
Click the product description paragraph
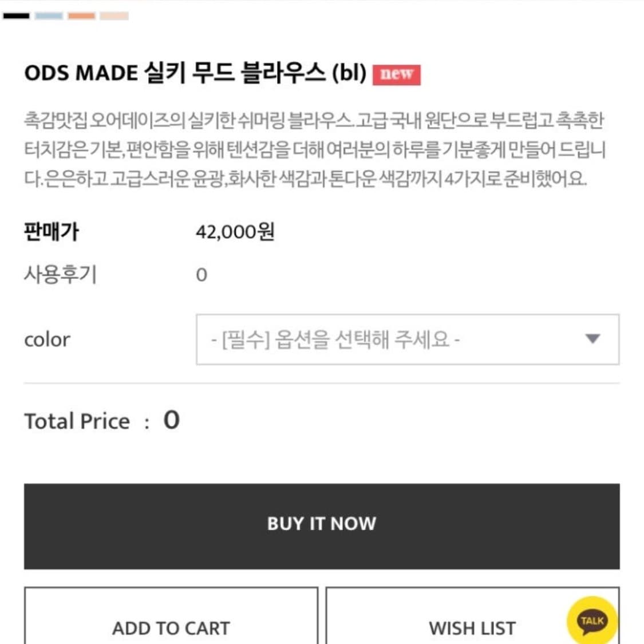coord(315,149)
